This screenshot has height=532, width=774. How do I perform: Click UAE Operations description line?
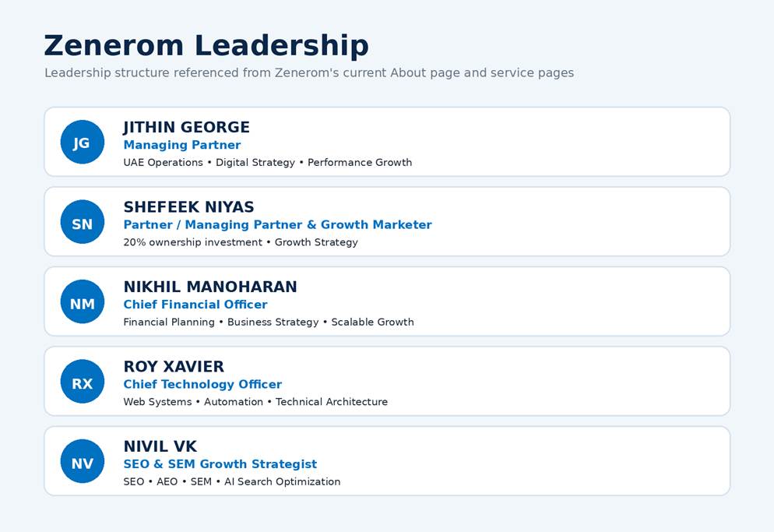[x=268, y=163]
